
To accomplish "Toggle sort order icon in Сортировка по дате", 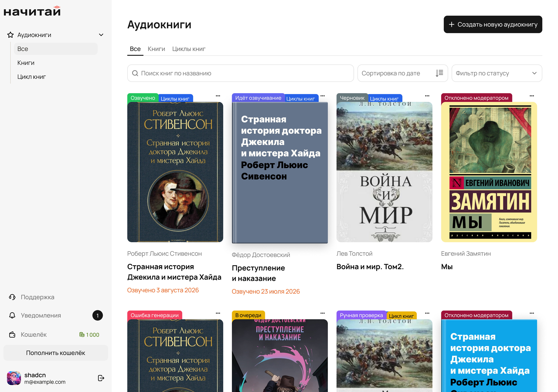I will pyautogui.click(x=439, y=73).
